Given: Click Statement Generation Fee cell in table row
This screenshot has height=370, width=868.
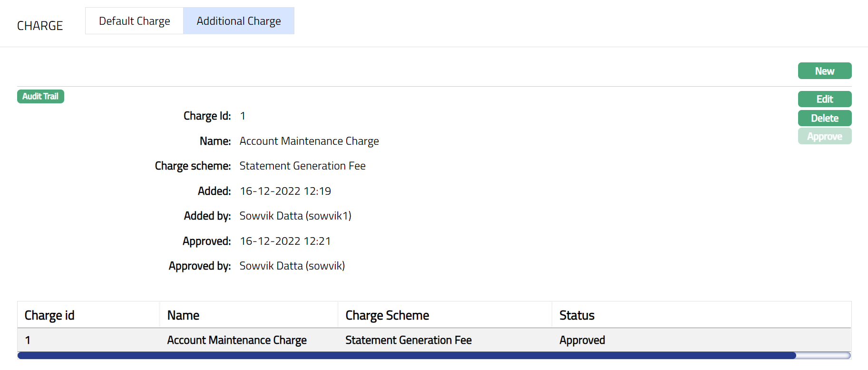Looking at the screenshot, I should [408, 340].
